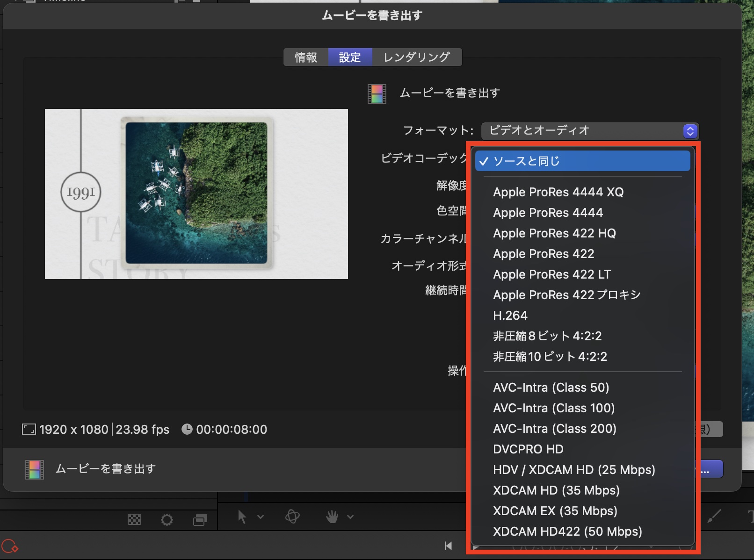Click the stacked layers icon
Screen dimensions: 754x560
(x=200, y=519)
